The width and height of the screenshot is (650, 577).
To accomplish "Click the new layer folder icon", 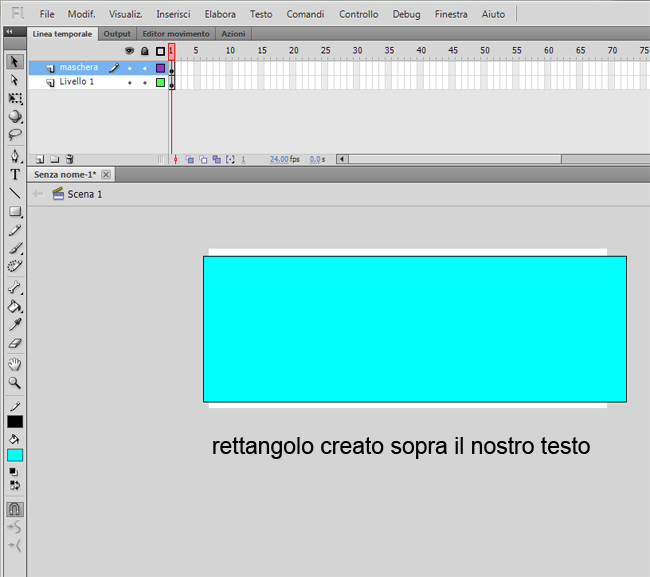I will click(55, 159).
